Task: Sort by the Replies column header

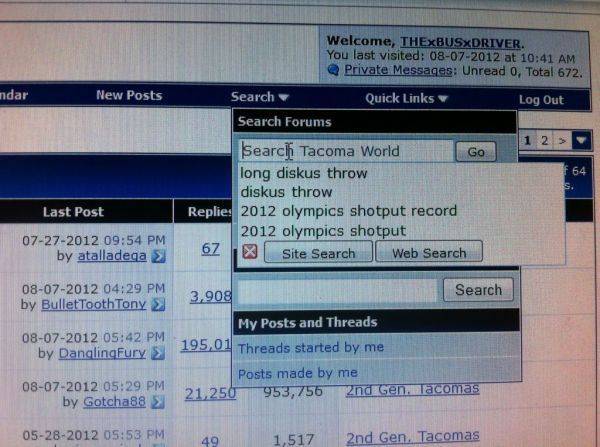Action: 210,212
